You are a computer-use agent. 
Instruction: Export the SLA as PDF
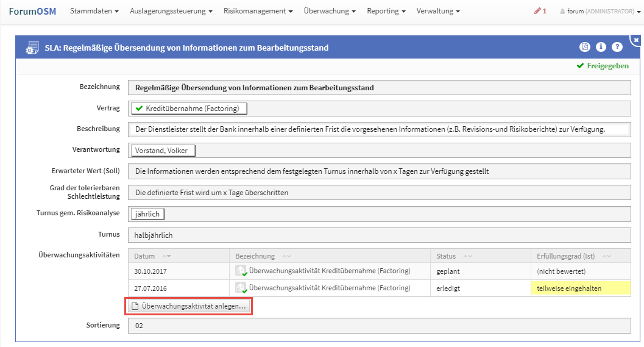coord(584,47)
